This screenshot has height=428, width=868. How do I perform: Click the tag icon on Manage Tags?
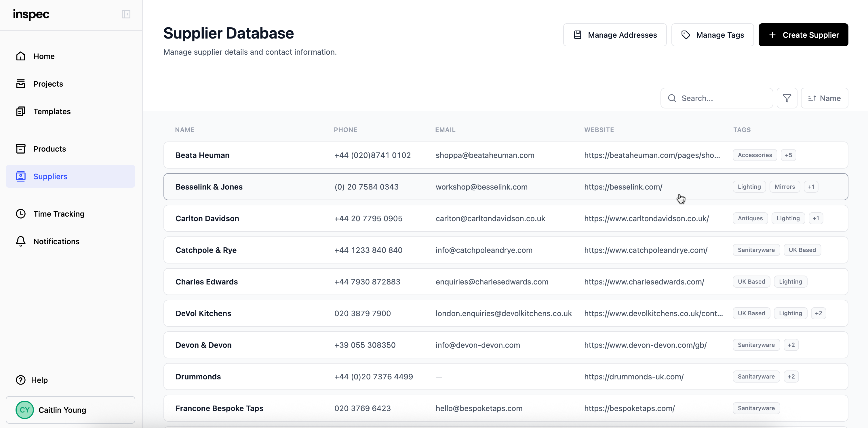(686, 35)
